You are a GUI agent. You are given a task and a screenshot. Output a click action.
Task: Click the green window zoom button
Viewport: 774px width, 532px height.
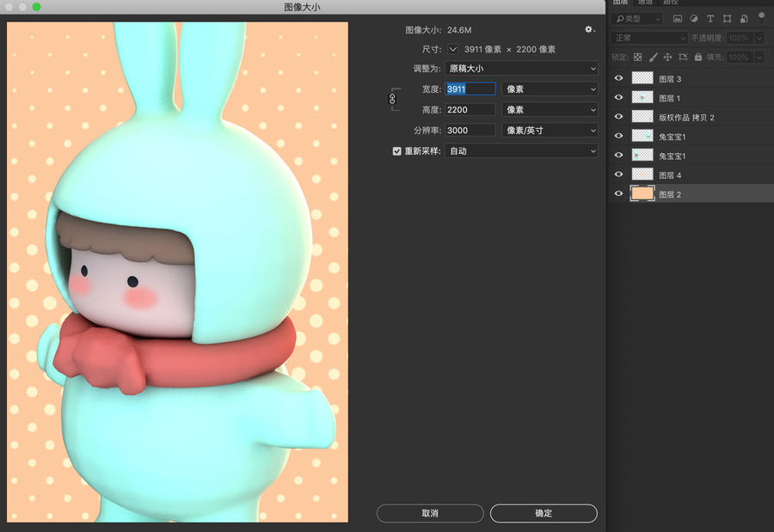[x=36, y=7]
